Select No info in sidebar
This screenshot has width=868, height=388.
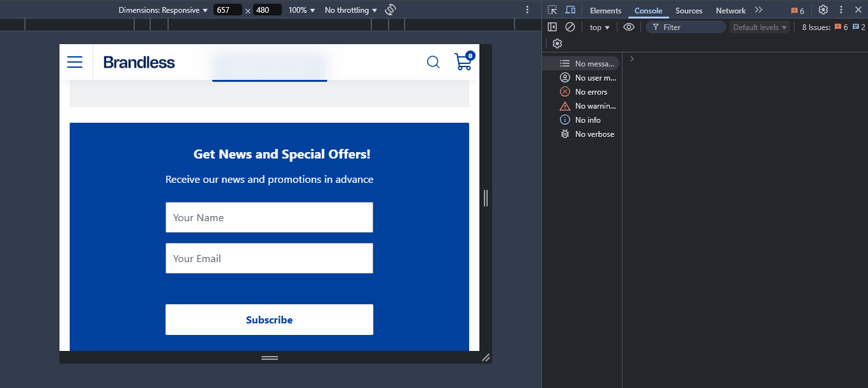click(581, 120)
